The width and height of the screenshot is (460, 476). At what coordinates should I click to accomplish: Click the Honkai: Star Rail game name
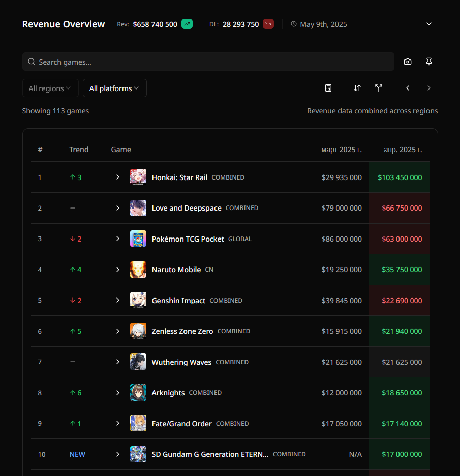point(179,177)
